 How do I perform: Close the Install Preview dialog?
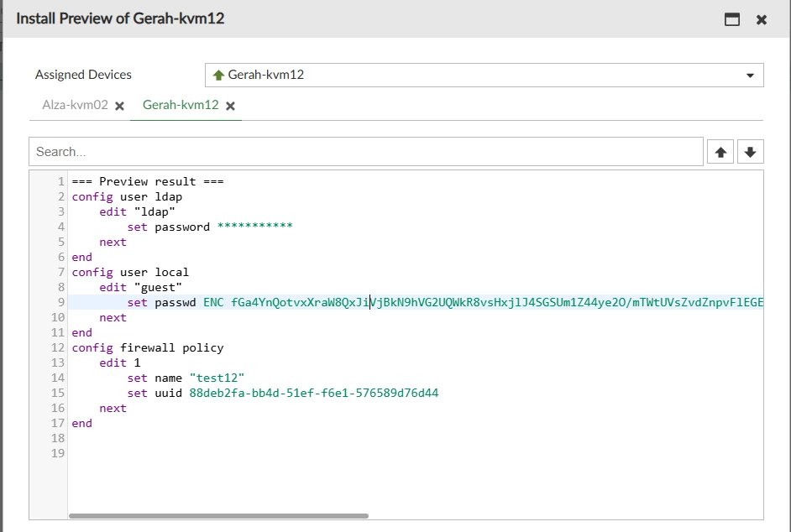pos(762,19)
